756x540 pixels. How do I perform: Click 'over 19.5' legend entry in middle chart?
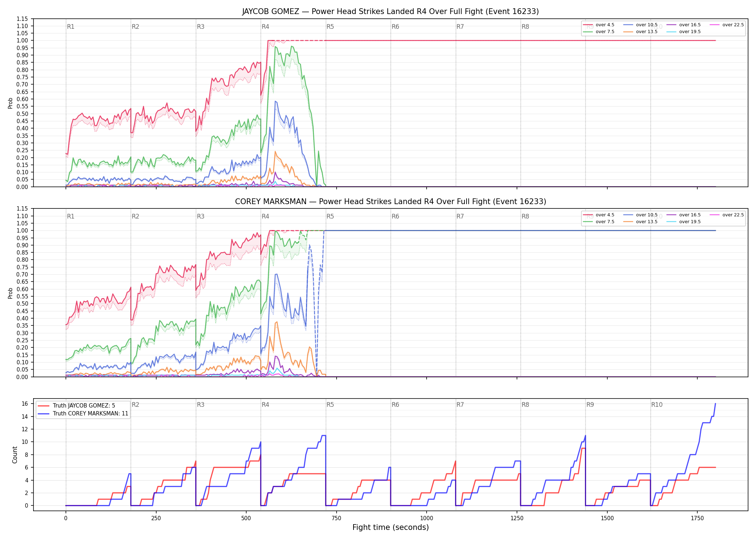683,222
